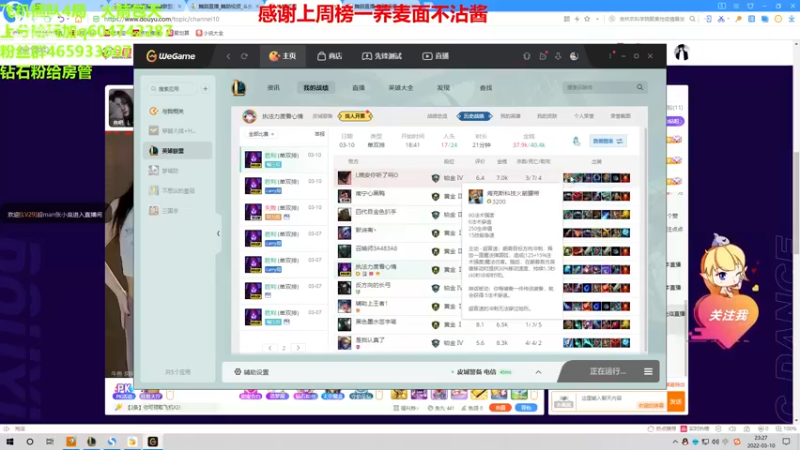
Task: Add application with plus button
Action: (x=205, y=89)
